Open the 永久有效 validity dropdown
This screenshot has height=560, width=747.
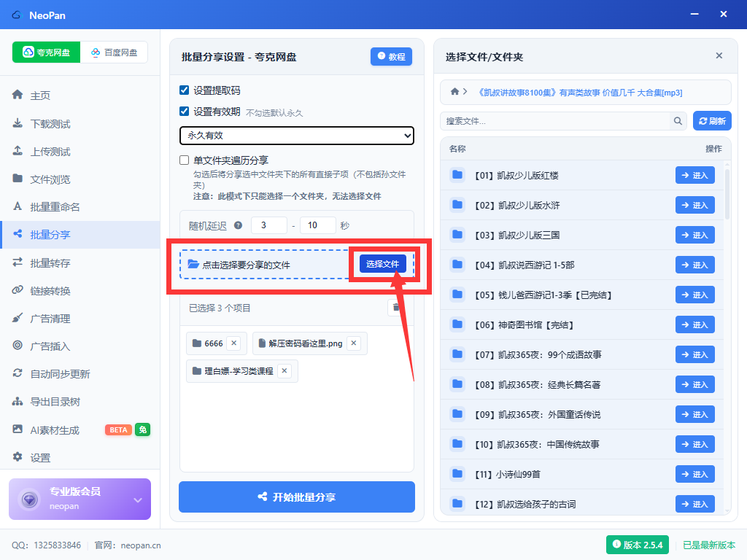[x=296, y=135]
